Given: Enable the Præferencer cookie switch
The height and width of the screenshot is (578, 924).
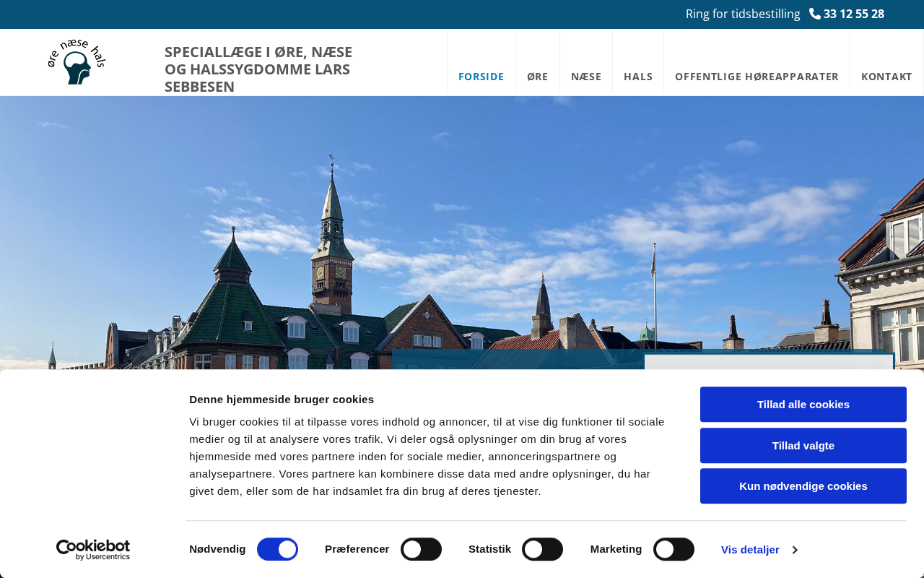Looking at the screenshot, I should pos(421,549).
